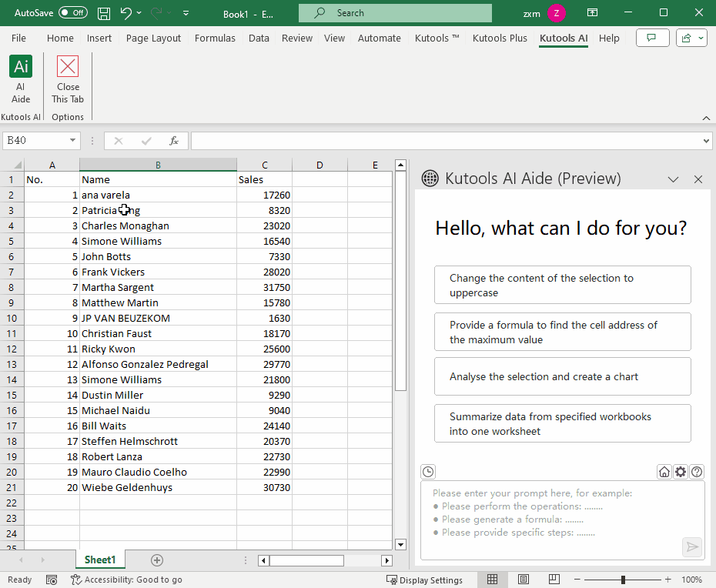Open the AI Aide ribbon button
Viewport: 716px width, 588px height.
(x=21, y=79)
